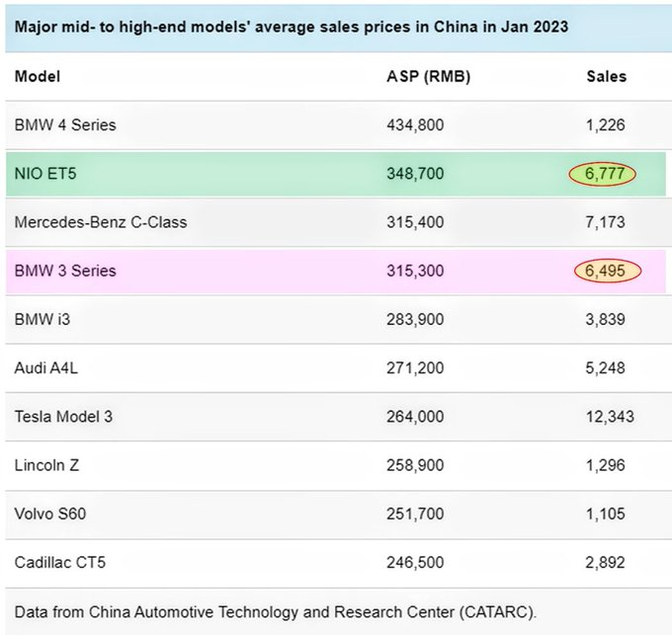Click the ASP value 251,700
Screen dimensions: 672x635
(415, 514)
